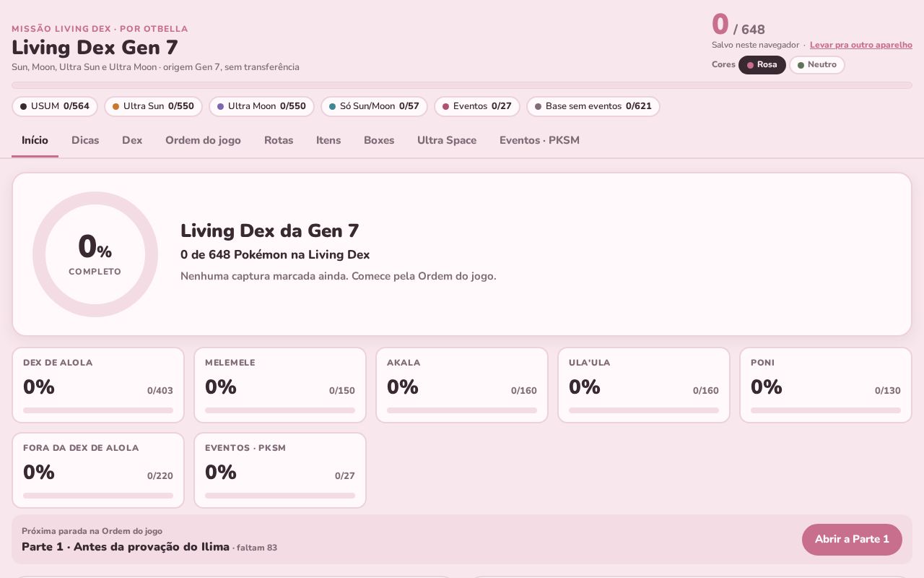Open the Boxes tab

tap(379, 140)
